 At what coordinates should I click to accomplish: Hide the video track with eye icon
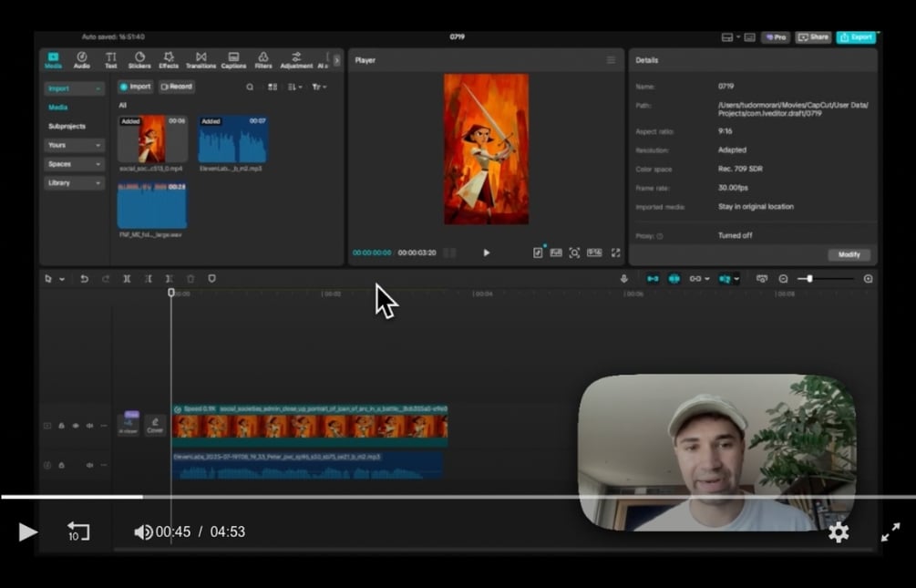pos(76,426)
